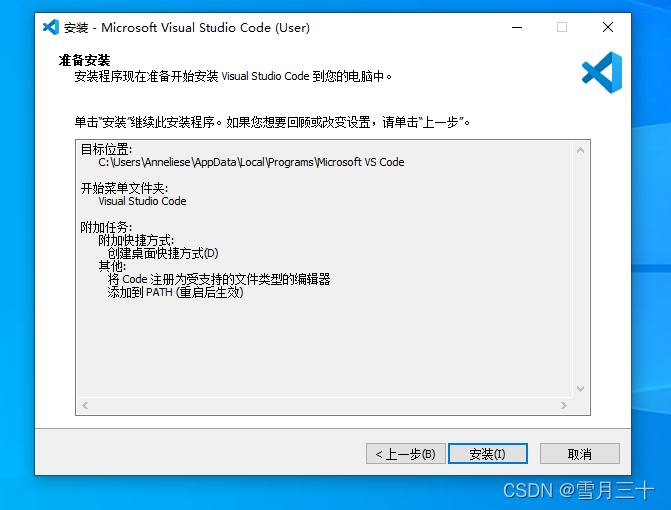Click the scroll right arrow in summary box
The width and height of the screenshot is (671, 510).
tap(564, 405)
